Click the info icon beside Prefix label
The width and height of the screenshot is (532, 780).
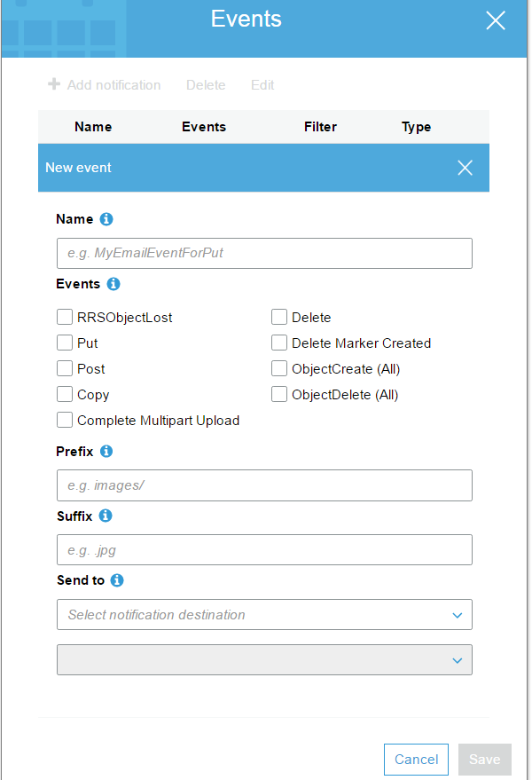tap(106, 451)
